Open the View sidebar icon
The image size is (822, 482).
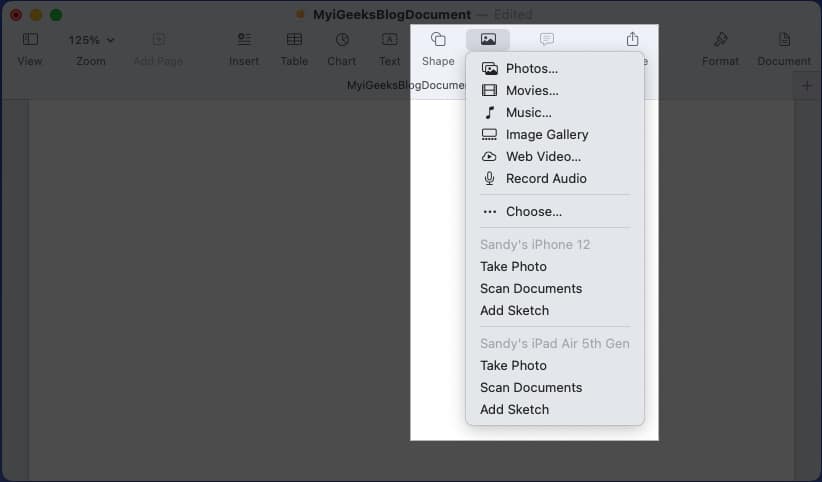pyautogui.click(x=30, y=39)
